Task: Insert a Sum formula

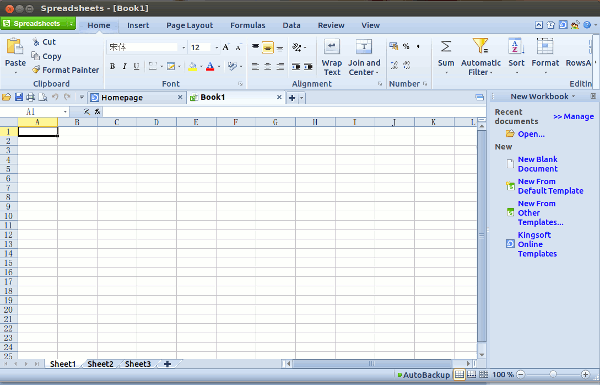Action: pos(446,56)
